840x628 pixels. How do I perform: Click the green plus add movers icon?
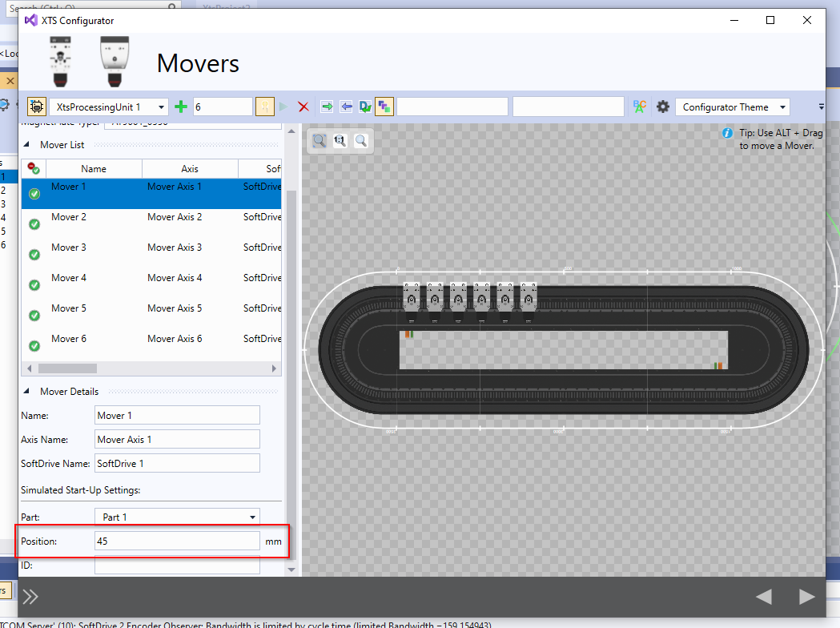click(181, 107)
